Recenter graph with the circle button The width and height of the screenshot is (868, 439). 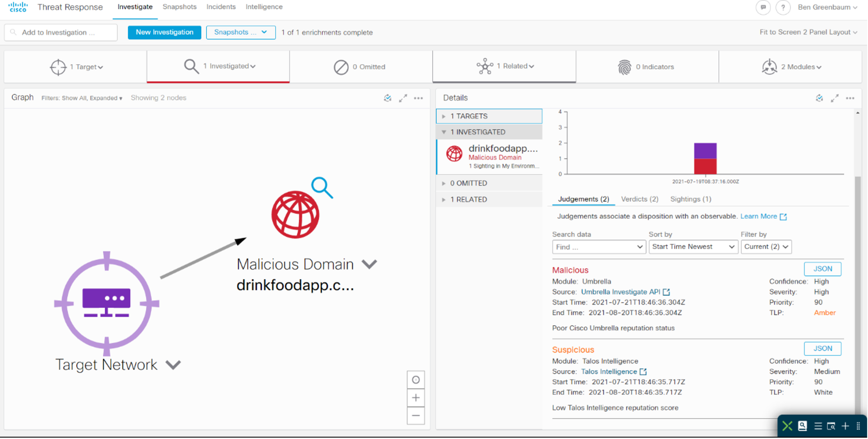pos(416,380)
